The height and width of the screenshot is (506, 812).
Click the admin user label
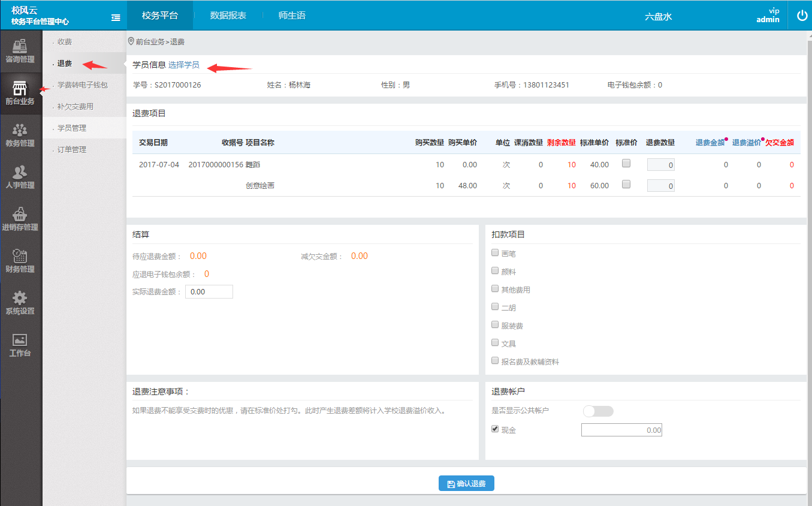[768, 19]
